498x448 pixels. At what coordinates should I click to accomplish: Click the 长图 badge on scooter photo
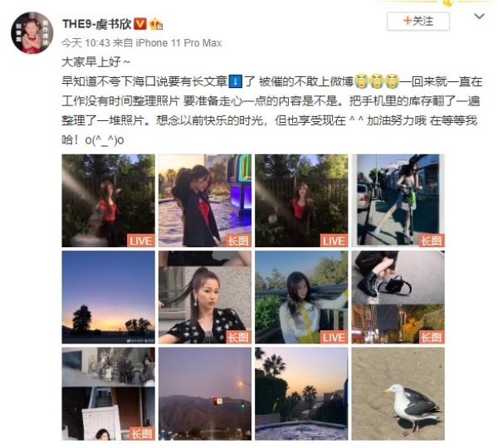[x=431, y=241]
